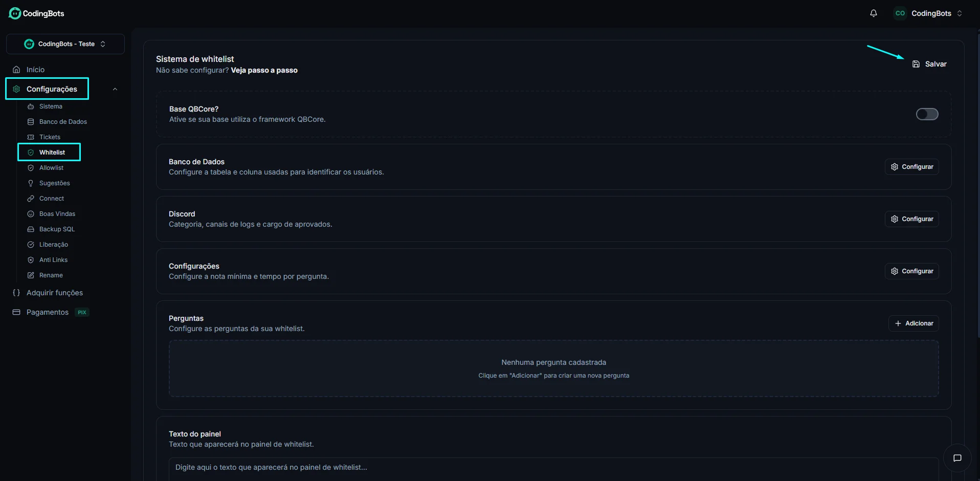Open Sugestões settings
980x481 pixels.
point(55,183)
